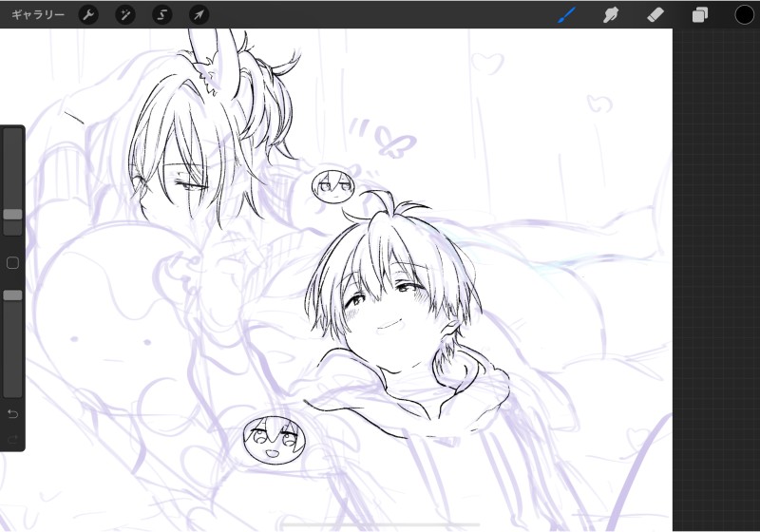
Task: Open the Adjustments magic wand menu
Action: (125, 15)
